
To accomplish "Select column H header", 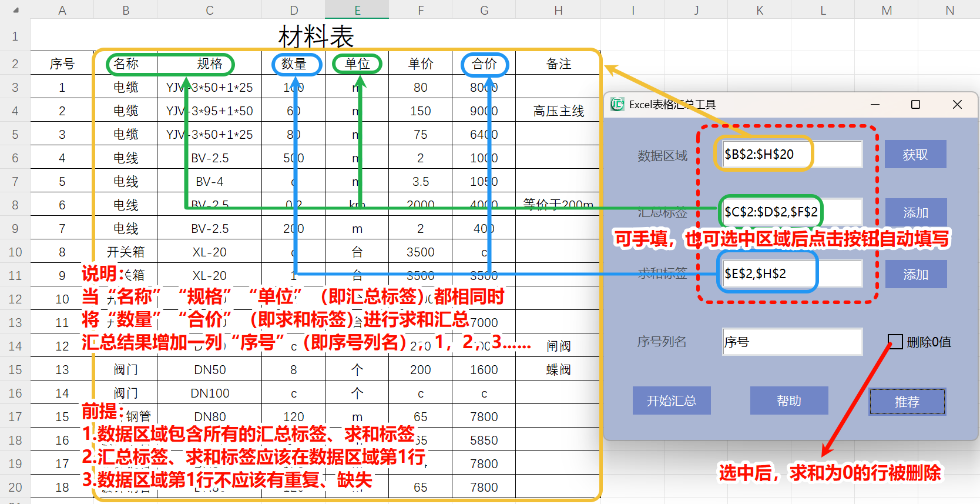I will point(558,10).
